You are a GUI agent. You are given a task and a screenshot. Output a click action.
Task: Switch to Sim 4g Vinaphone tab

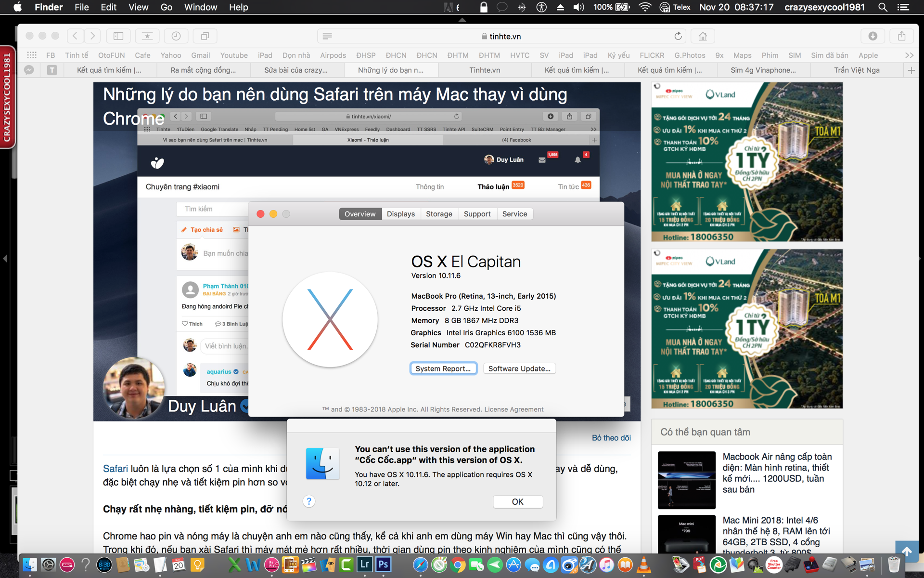pos(763,70)
